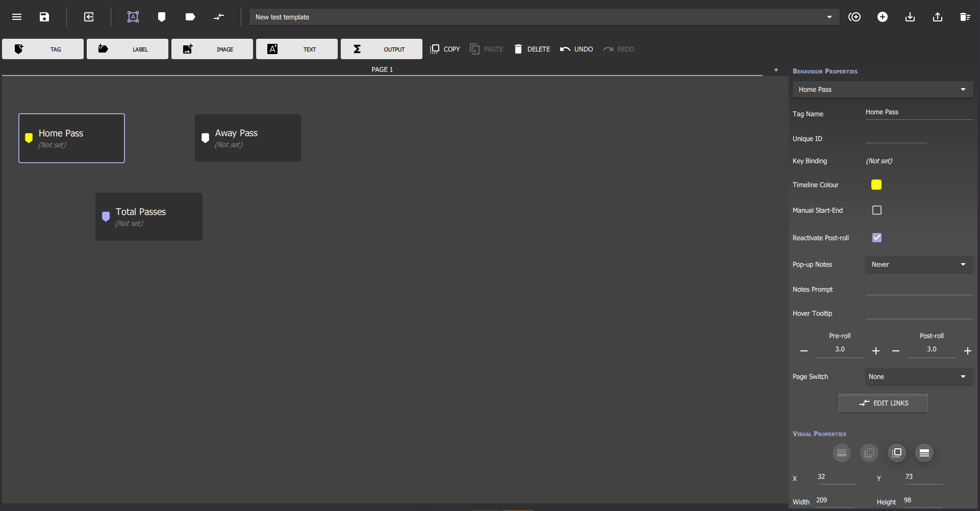Viewport: 980px width, 511px height.
Task: Click the exit/back arrow icon in the top toolbar
Action: coord(89,17)
